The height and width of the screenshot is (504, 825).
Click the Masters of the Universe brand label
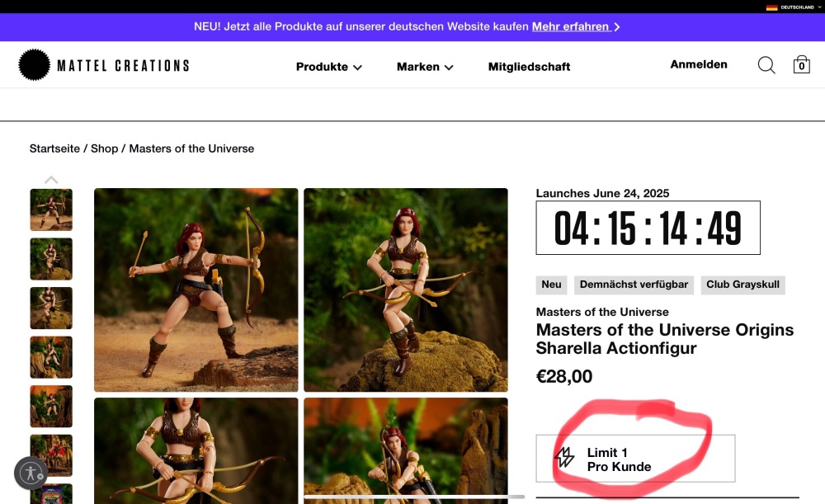pyautogui.click(x=602, y=312)
